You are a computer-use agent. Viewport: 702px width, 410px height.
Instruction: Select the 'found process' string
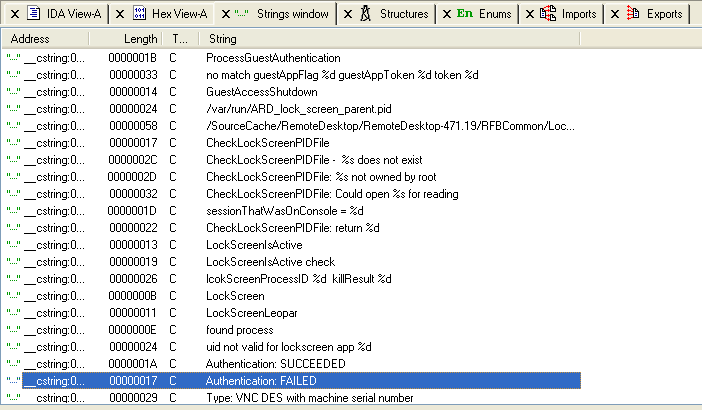(x=240, y=330)
